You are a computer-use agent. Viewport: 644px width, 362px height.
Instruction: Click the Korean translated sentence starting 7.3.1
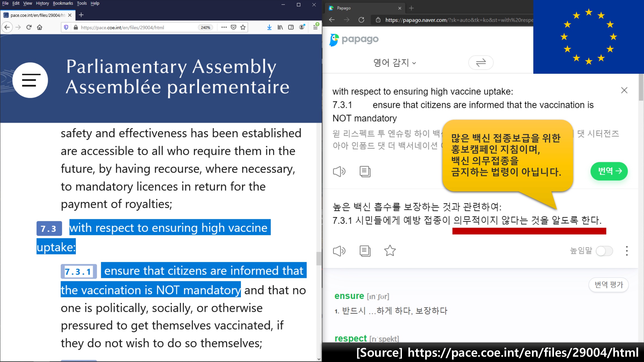pos(467,220)
